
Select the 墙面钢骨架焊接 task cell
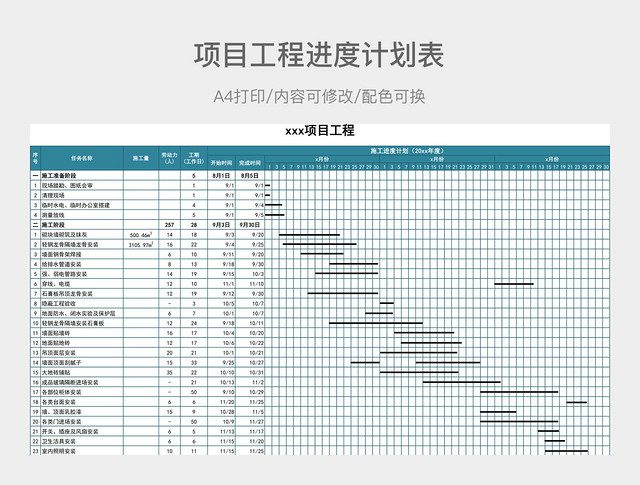tap(82, 254)
